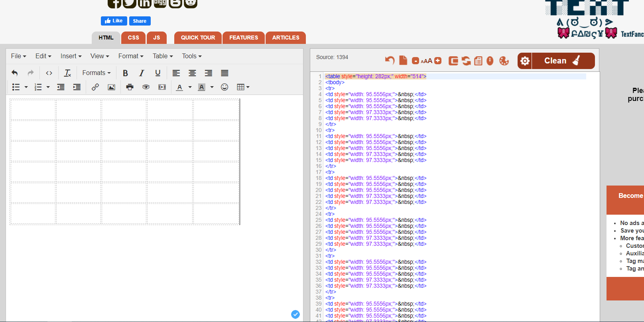Screen dimensions: 644x322
Task: Align text right
Action: [209, 73]
